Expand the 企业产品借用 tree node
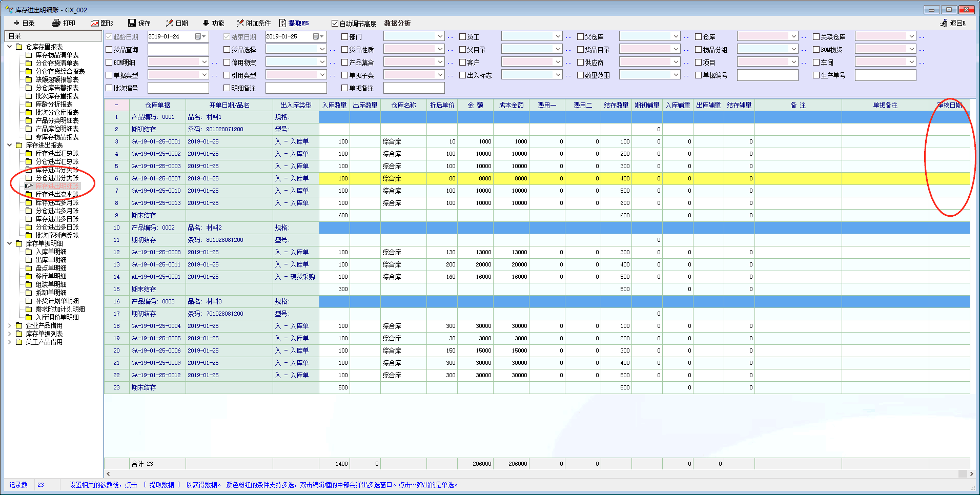Screen dimensions: 980x495 (x=10, y=325)
